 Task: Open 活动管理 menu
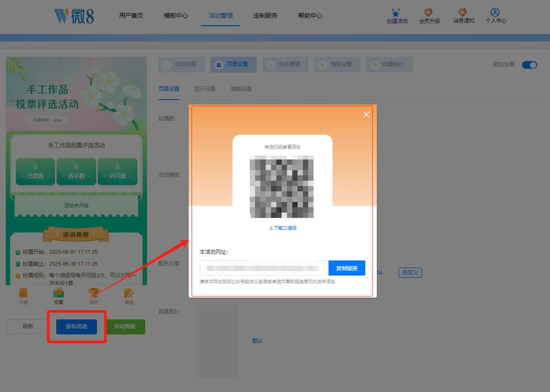[220, 16]
